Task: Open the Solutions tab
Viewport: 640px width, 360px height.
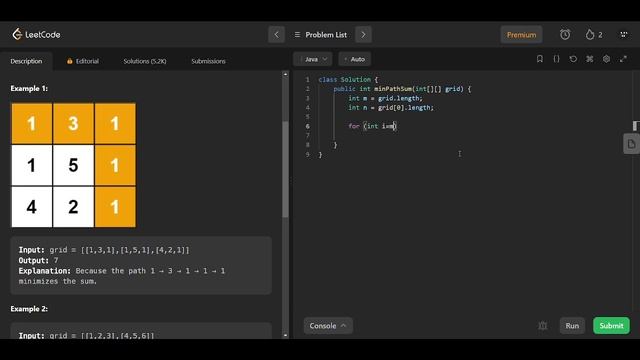Action: click(x=145, y=61)
